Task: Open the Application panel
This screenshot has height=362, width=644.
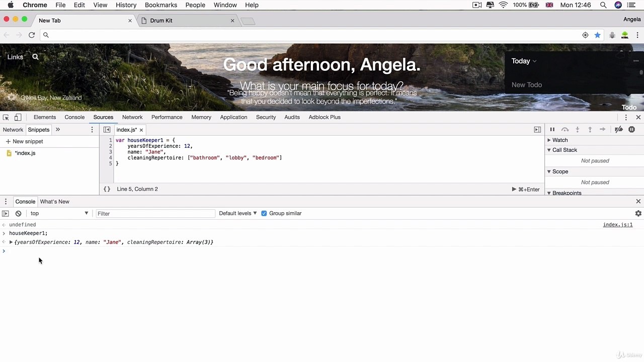Action: pyautogui.click(x=233, y=117)
